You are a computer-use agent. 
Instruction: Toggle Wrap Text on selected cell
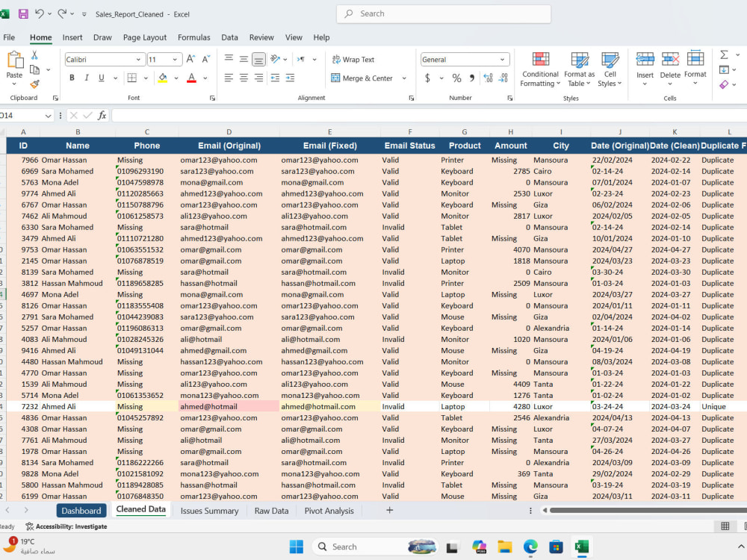pos(353,60)
